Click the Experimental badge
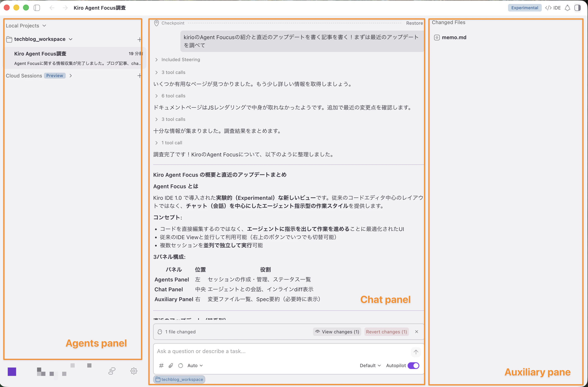588x387 pixels. coord(525,8)
